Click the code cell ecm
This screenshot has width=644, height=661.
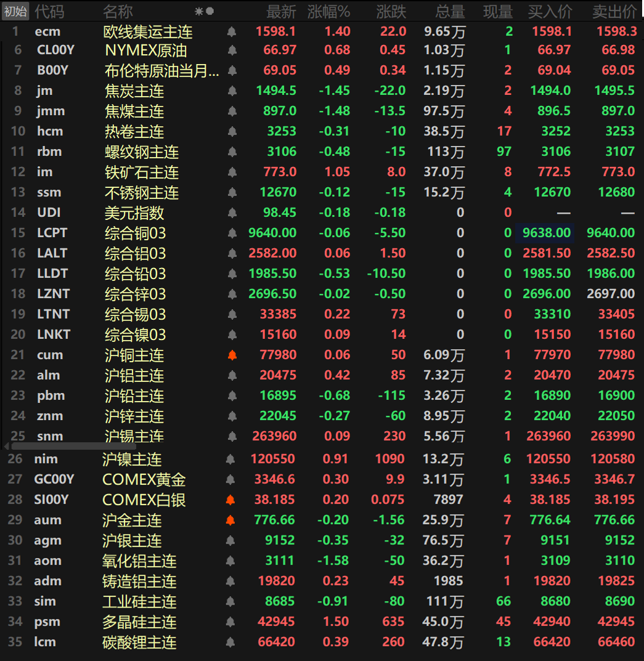(x=47, y=31)
